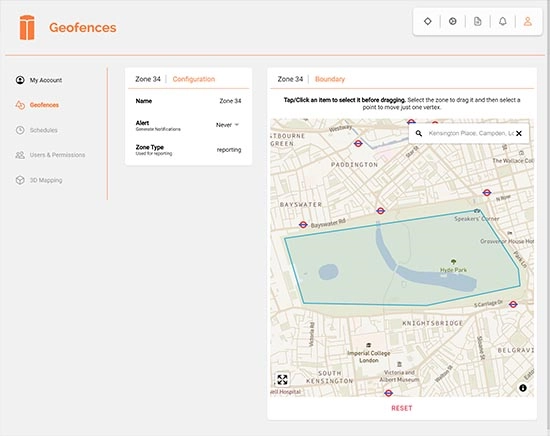Switch to the Boundary tab

click(x=330, y=79)
